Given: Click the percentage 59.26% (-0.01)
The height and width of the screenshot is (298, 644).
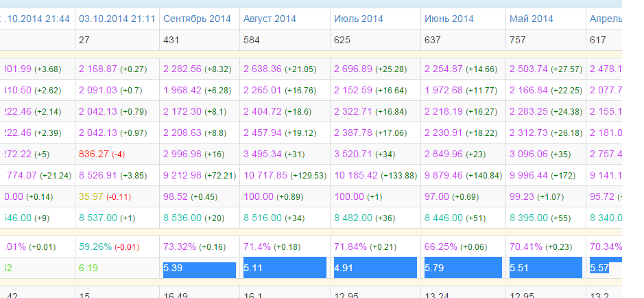Looking at the screenshot, I should click(109, 247).
